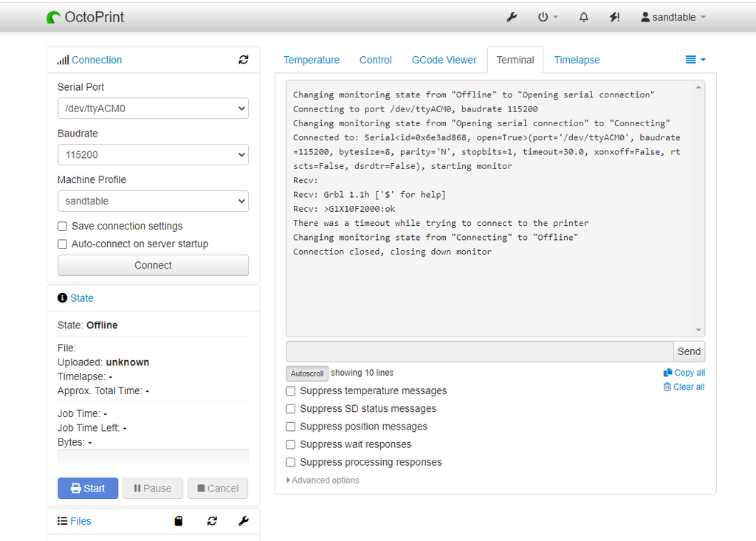Open the Serial Port dropdown
This screenshot has height=541, width=756.
click(154, 108)
